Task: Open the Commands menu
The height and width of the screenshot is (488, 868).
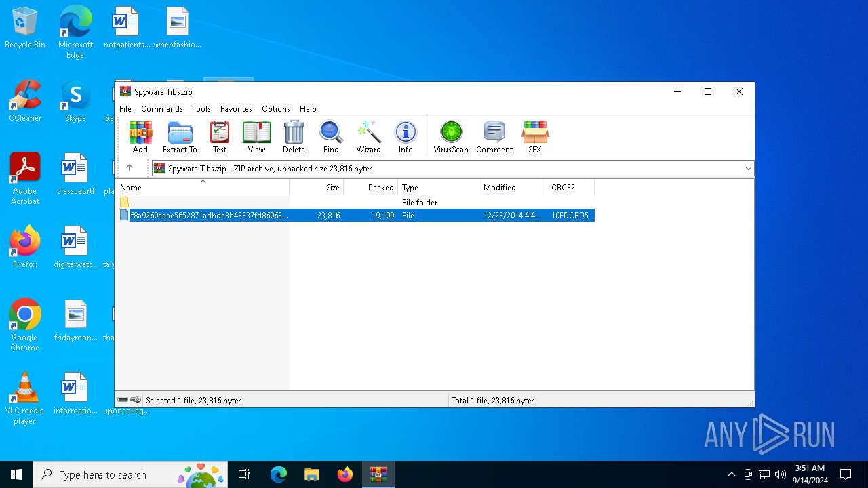Action: (162, 109)
